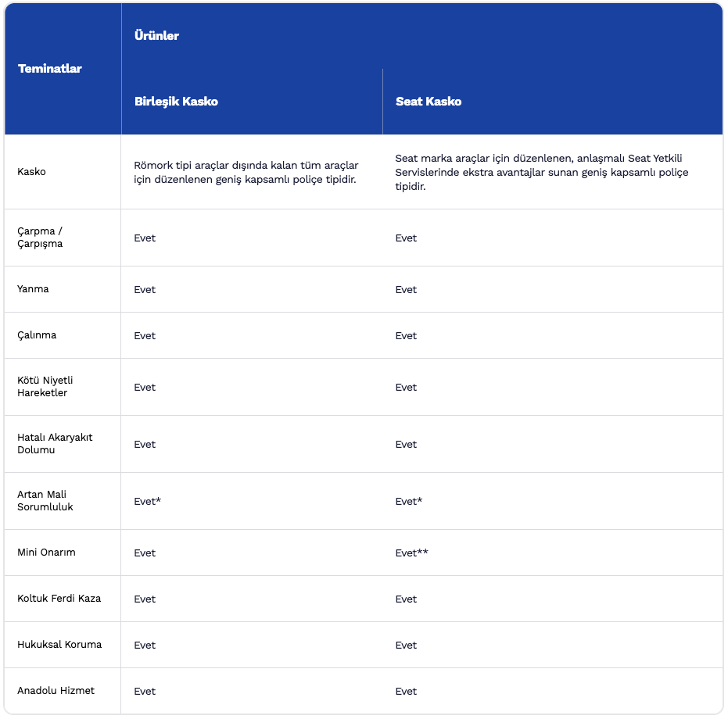Click the Ürünler header cell
728x719 pixels.
[156, 36]
